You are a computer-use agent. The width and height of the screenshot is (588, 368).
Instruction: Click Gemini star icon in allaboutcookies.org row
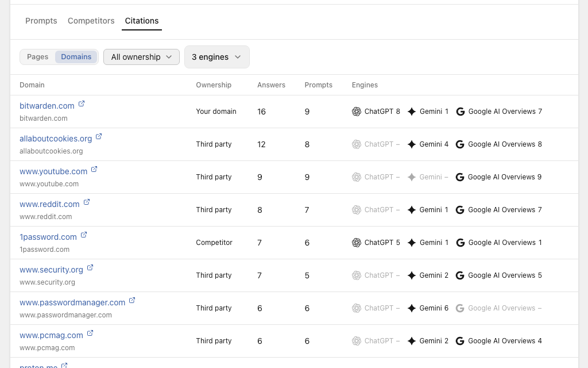coord(412,144)
